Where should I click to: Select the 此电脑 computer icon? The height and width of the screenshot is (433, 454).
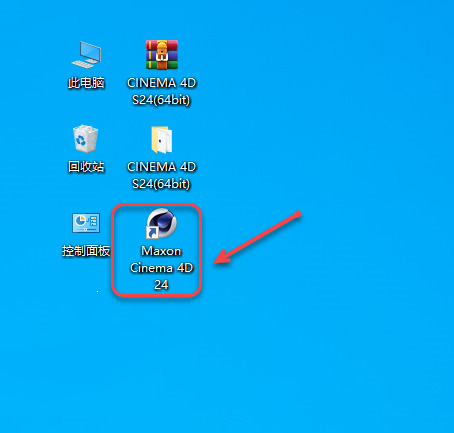tap(86, 55)
